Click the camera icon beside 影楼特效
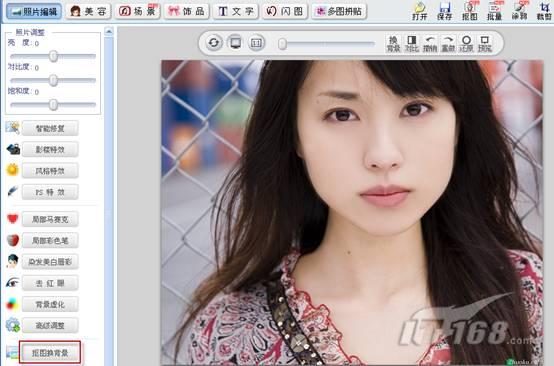The height and width of the screenshot is (366, 554). (x=13, y=149)
